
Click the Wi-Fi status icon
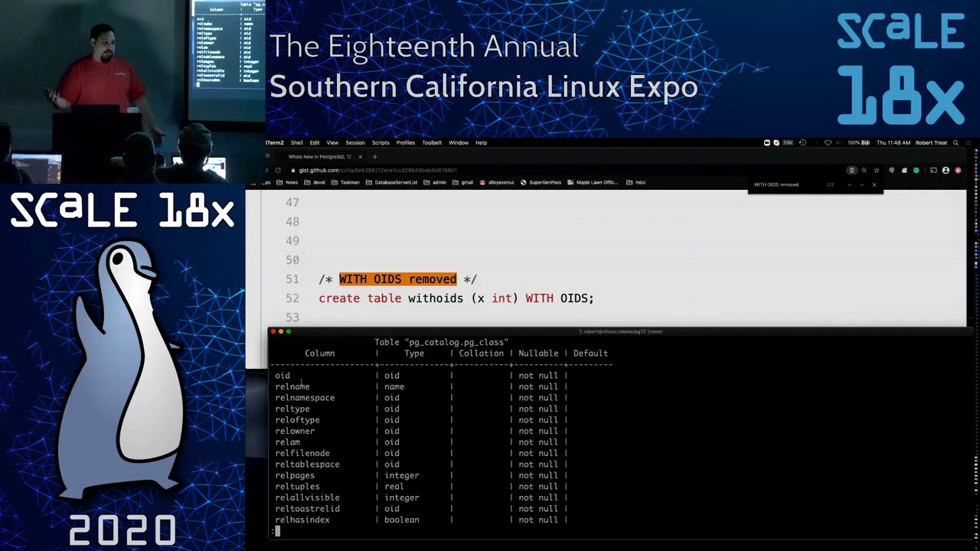coord(828,142)
